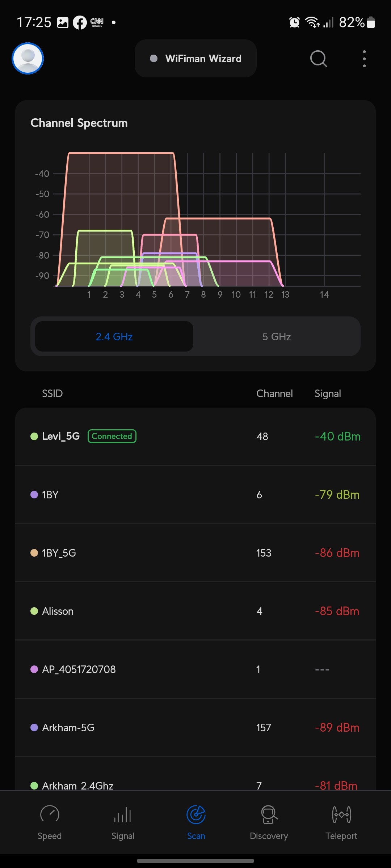This screenshot has width=391, height=868.
Task: Open the Speed test tab icon
Action: (x=50, y=814)
